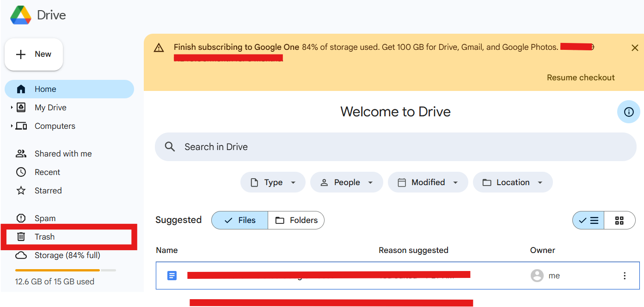The image size is (644, 307).
Task: Click the New button
Action: (x=34, y=54)
